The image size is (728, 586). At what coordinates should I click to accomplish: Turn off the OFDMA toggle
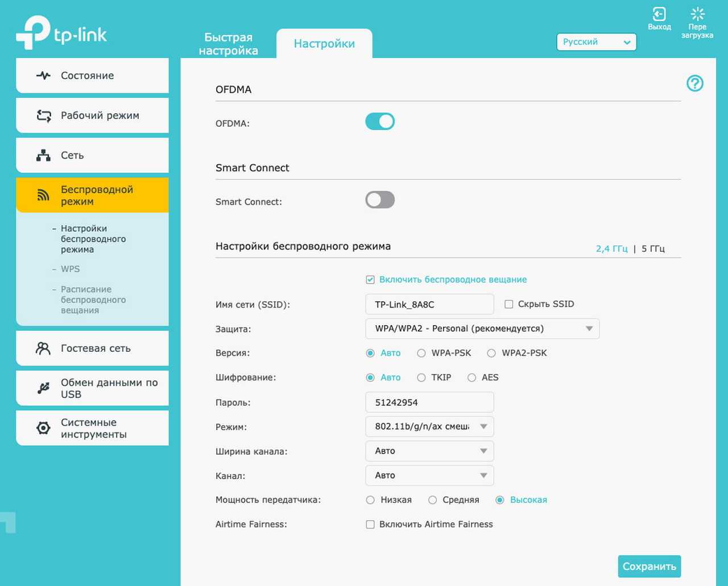380,122
